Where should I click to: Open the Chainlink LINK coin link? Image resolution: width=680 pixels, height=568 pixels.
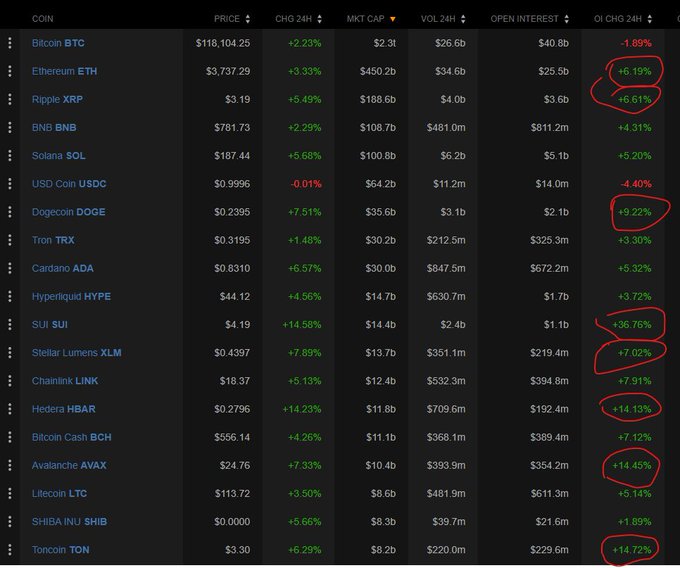[65, 381]
